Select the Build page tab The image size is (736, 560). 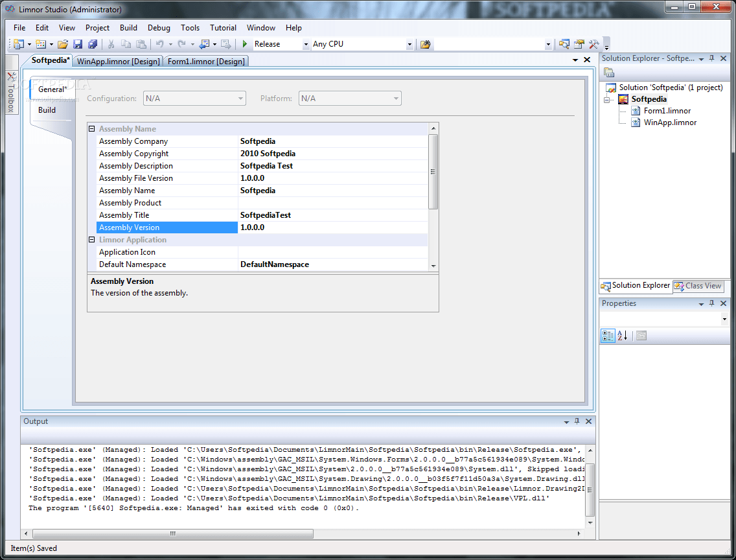coord(47,110)
